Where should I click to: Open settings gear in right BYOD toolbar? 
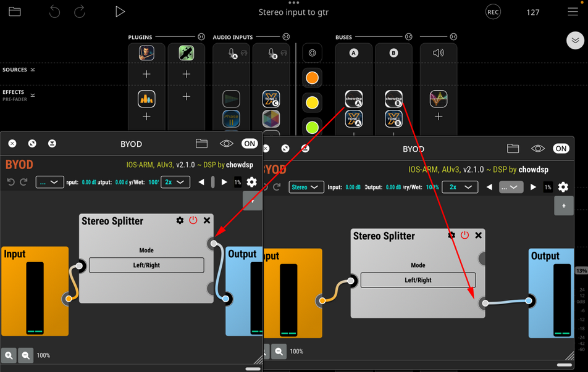(x=563, y=187)
